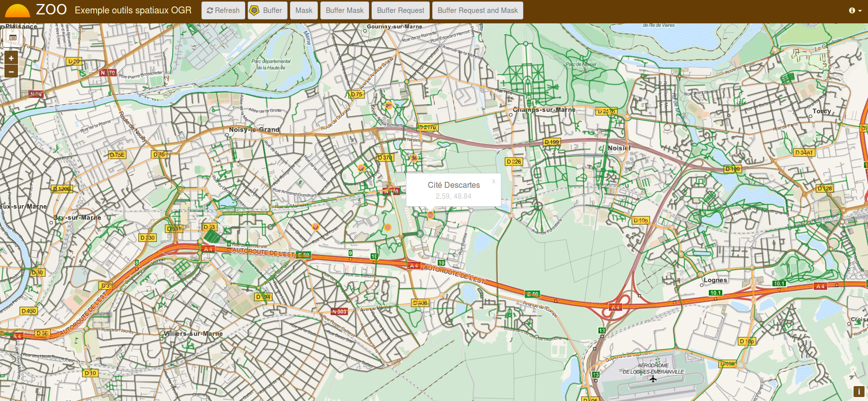Click the 'Noisiel' map label
The height and width of the screenshot is (401, 868).
619,148
